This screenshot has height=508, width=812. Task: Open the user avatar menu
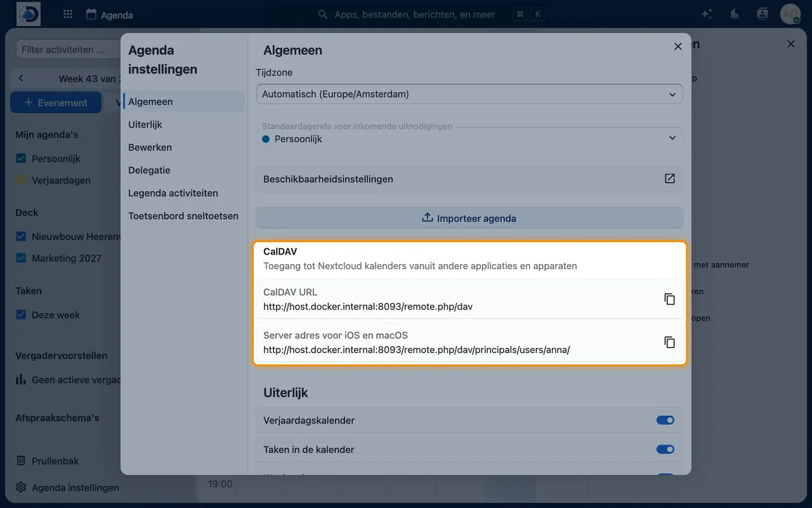(790, 14)
